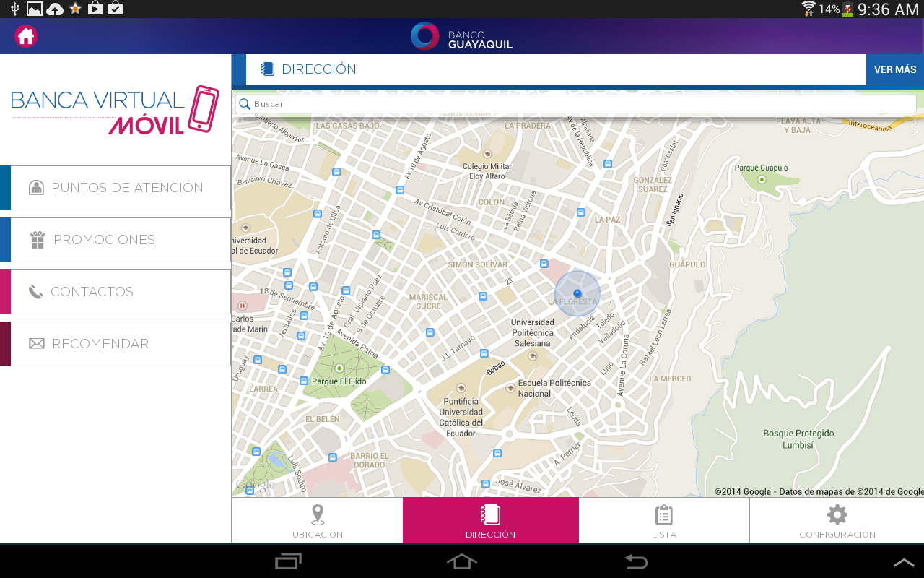This screenshot has height=578, width=924.
Task: Click the Buscar search field
Action: 576,104
